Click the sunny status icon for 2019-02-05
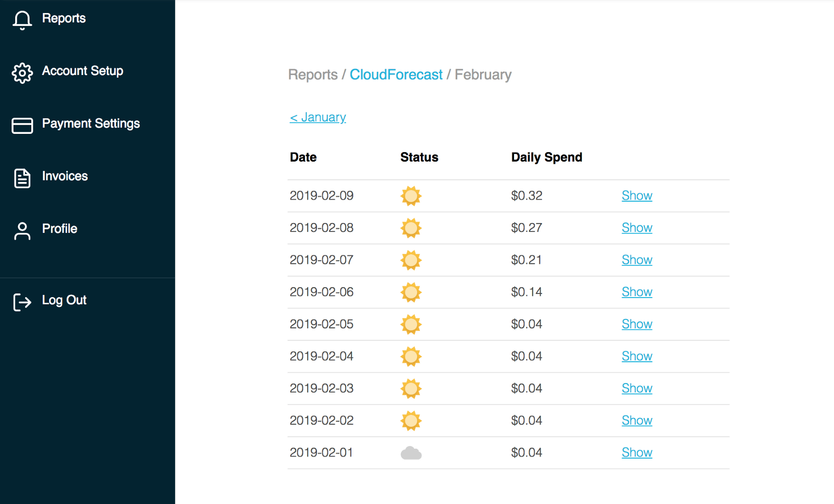 (x=411, y=324)
